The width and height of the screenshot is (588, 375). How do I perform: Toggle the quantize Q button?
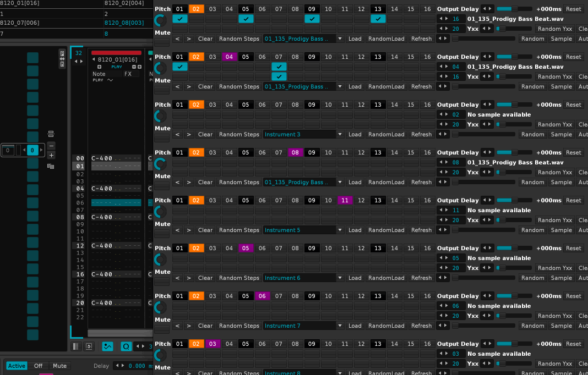coord(126,346)
